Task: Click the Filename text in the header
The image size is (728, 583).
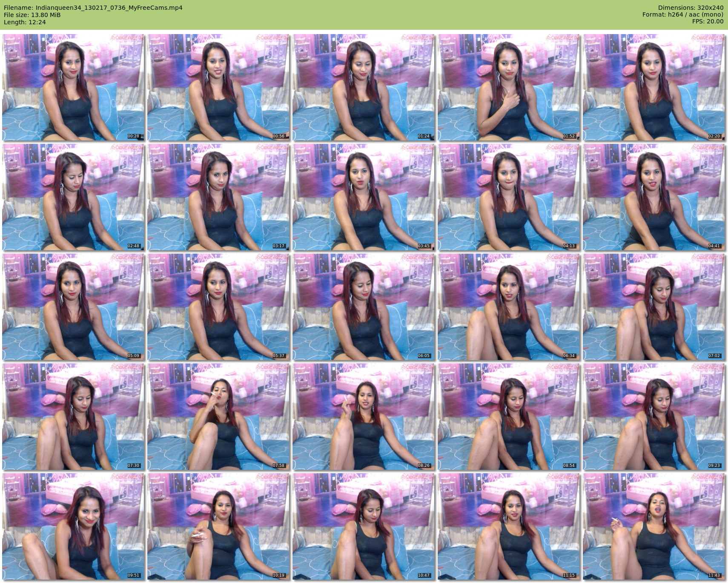Action: click(93, 8)
